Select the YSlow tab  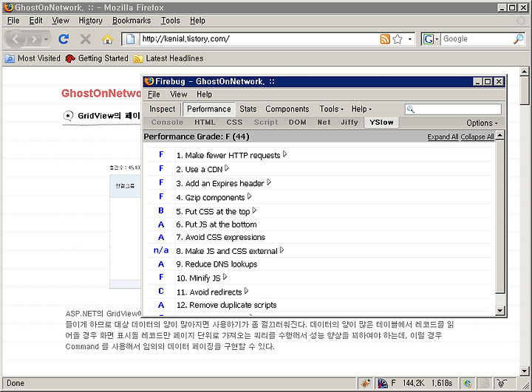[381, 123]
